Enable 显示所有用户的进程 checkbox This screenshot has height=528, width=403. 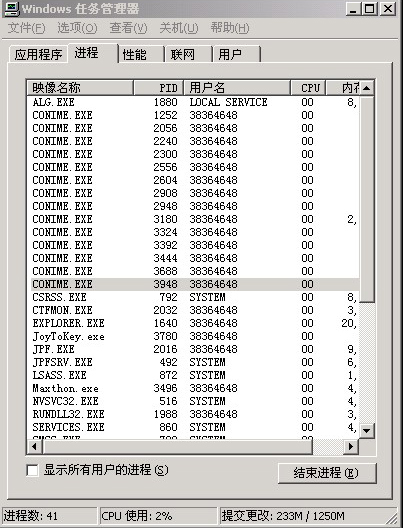(x=32, y=470)
